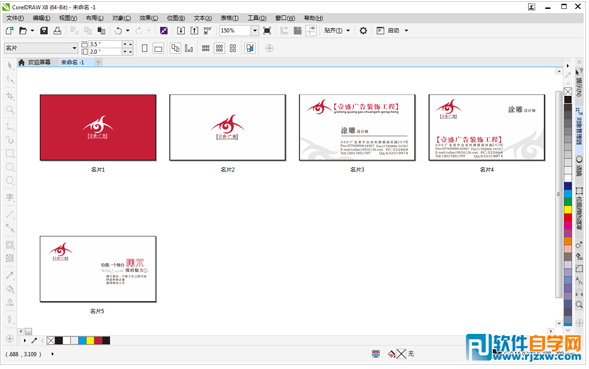The width and height of the screenshot is (589, 369).
Task: Select the Zoom magnifier tool in the toolbox
Action: [10, 110]
